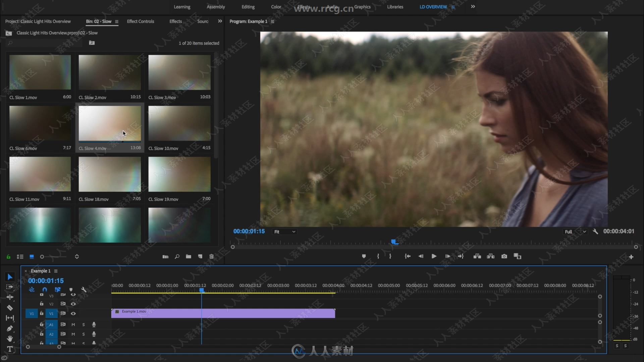The width and height of the screenshot is (644, 362).
Task: Toggle V2 track visibility eye icon
Action: coord(73,304)
